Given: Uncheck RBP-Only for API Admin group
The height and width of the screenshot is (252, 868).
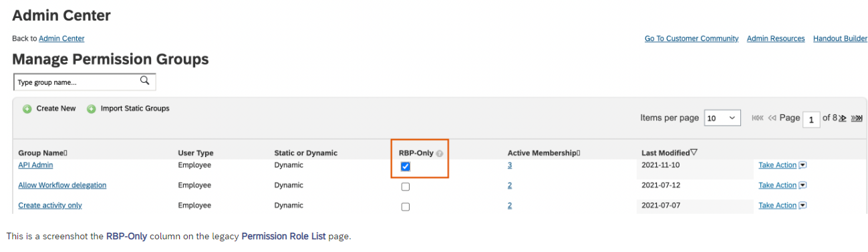Looking at the screenshot, I should [x=406, y=166].
